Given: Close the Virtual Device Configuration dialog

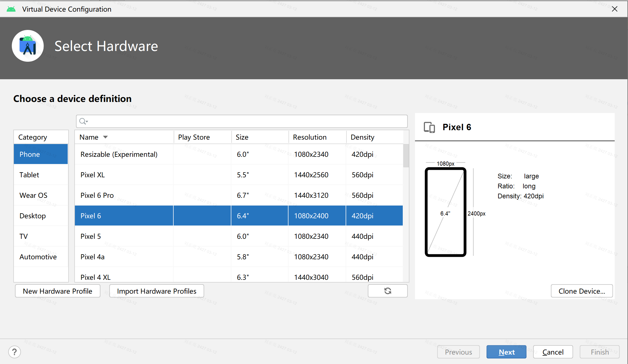Looking at the screenshot, I should click(615, 9).
